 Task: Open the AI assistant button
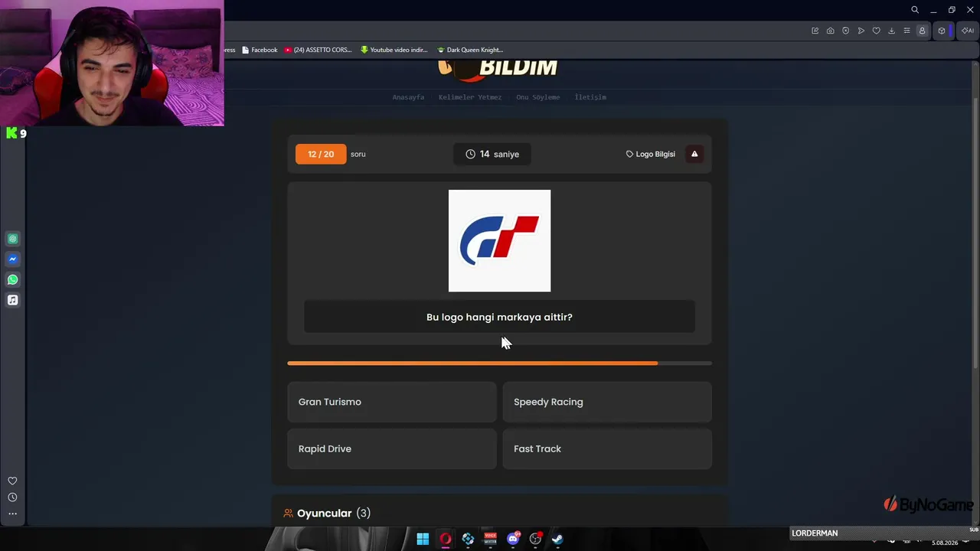tap(968, 31)
